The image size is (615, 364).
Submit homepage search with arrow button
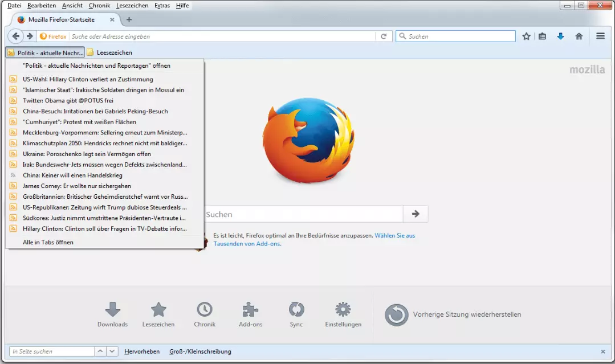click(x=416, y=214)
